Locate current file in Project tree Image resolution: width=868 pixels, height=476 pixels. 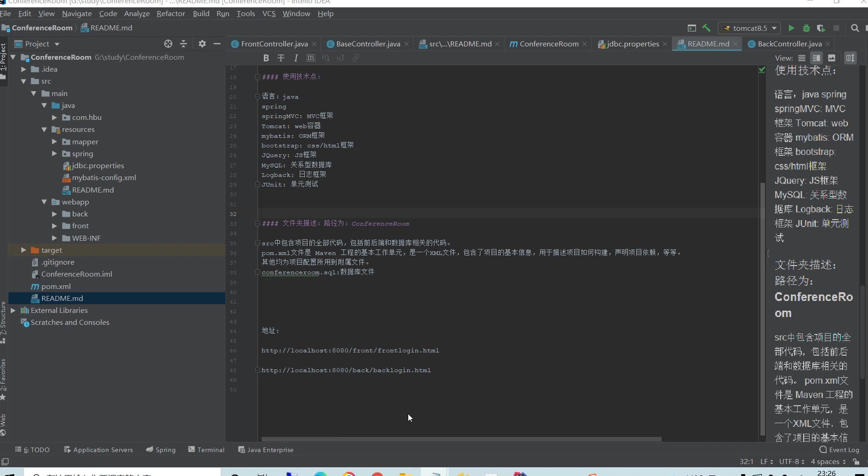tap(168, 44)
